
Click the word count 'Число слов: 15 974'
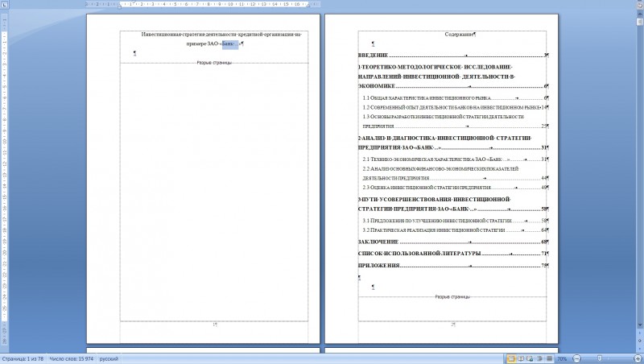pyautogui.click(x=72, y=359)
